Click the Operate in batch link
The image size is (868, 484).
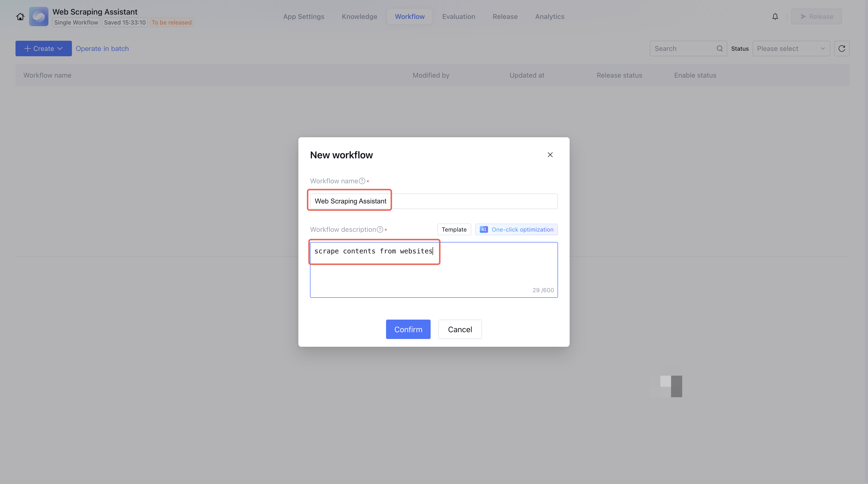pos(102,48)
